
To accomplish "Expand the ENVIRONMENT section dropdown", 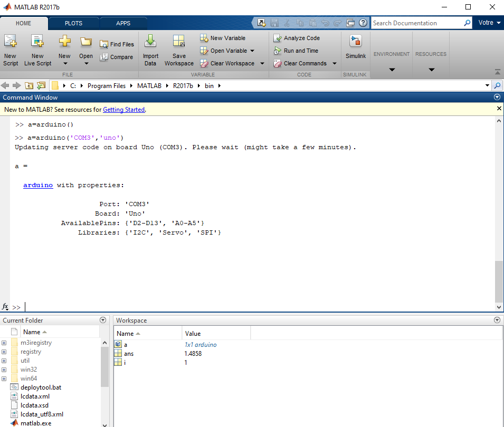I will tap(392, 70).
